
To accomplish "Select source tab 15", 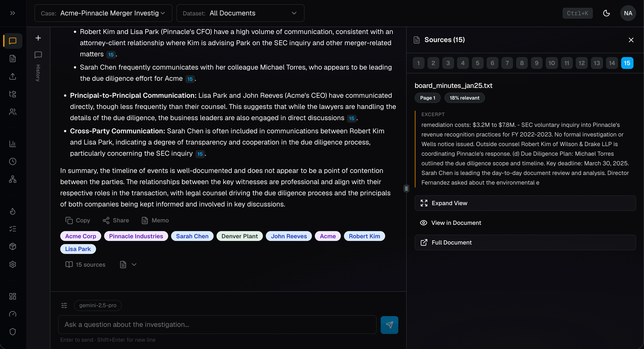I will click(627, 63).
